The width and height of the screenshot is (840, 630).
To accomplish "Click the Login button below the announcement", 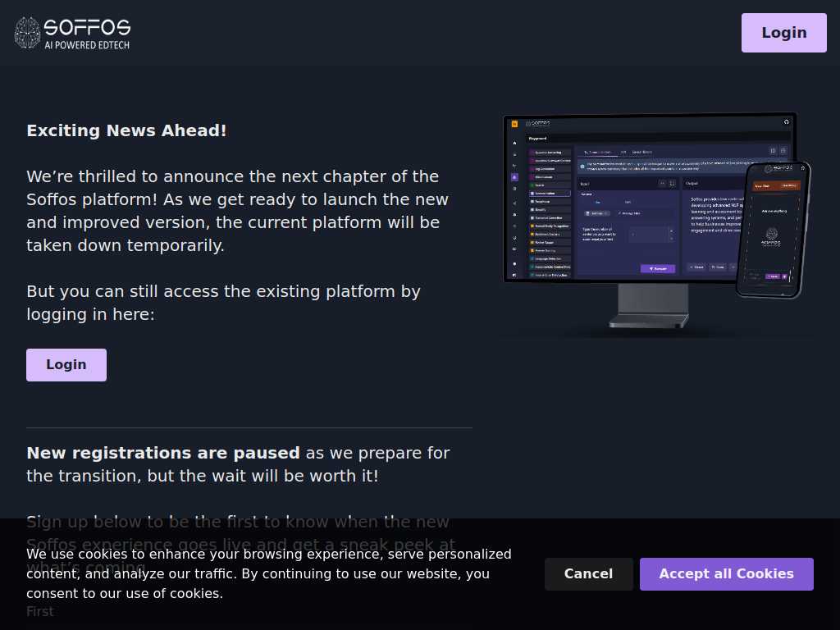I will tap(66, 365).
